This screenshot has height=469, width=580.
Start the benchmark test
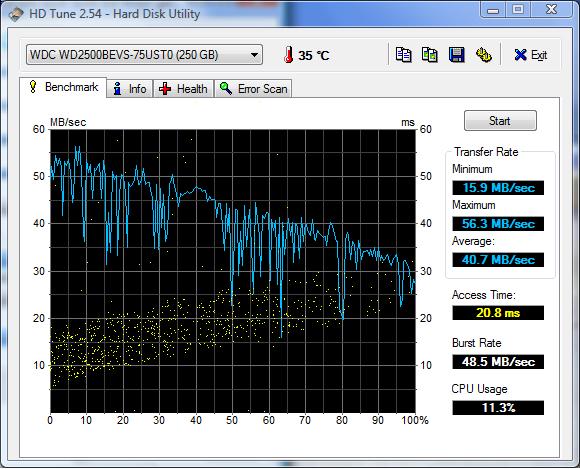500,121
